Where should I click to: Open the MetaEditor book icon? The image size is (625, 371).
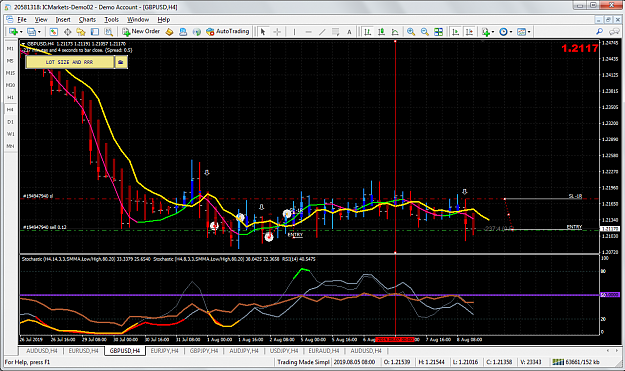[169, 31]
